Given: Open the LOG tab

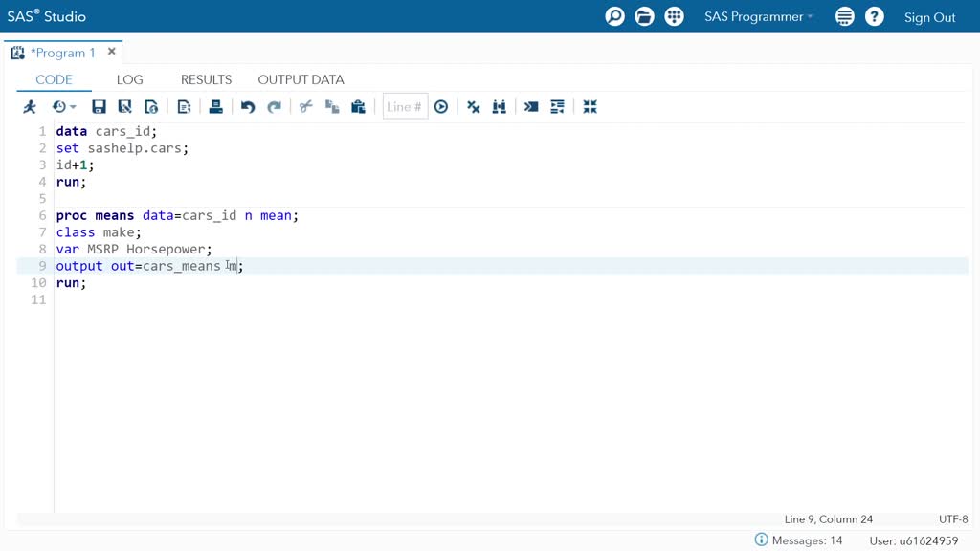Looking at the screenshot, I should pos(129,79).
